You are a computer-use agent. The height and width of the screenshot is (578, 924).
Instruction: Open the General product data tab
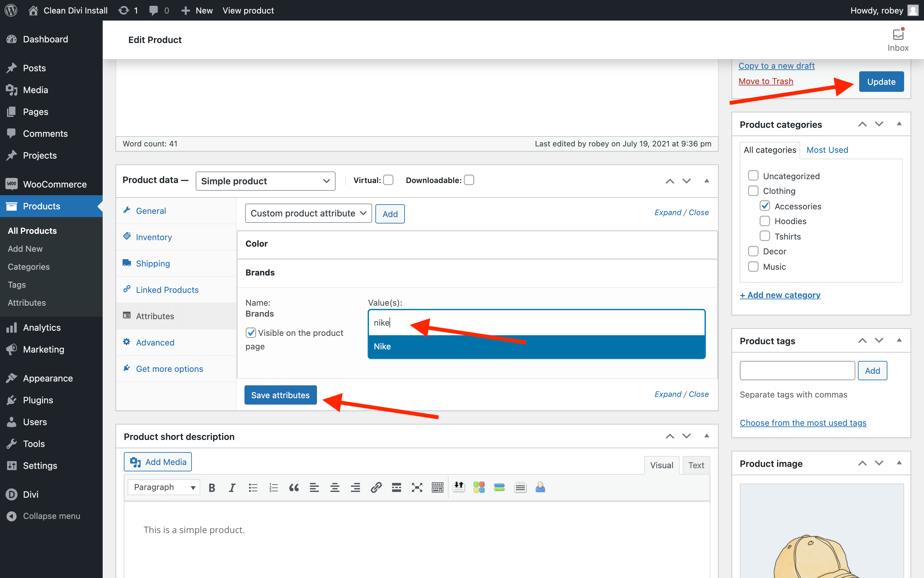pyautogui.click(x=151, y=211)
